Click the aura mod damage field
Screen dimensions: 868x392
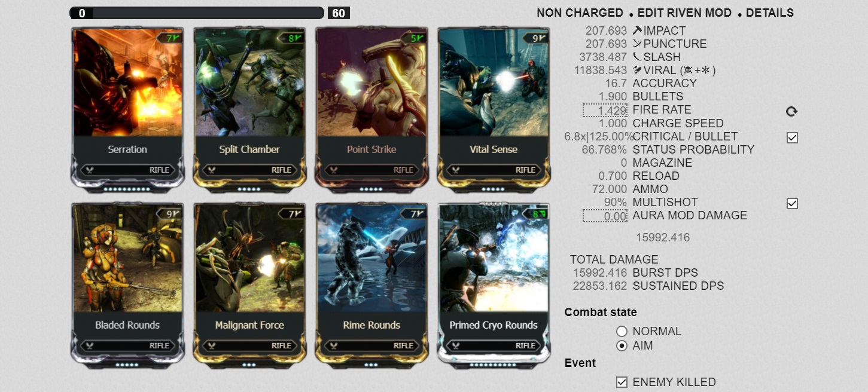click(x=605, y=216)
